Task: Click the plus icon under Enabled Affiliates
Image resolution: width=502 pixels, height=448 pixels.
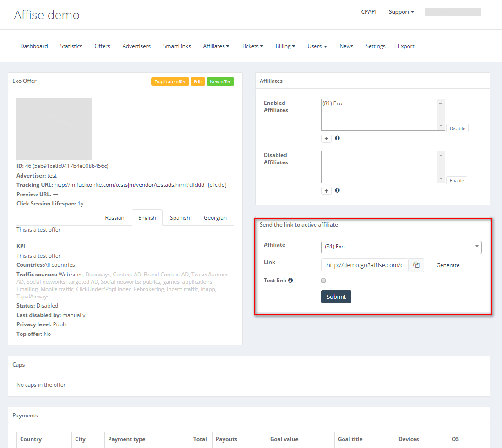Action: [326, 139]
